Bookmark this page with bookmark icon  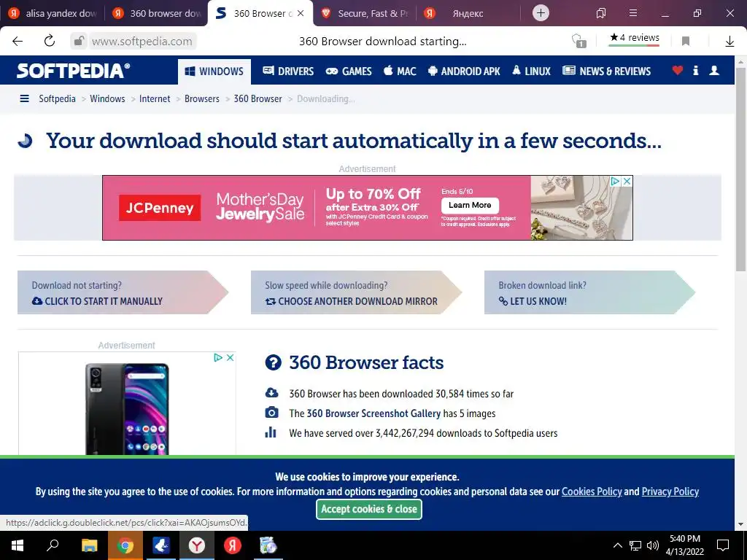[686, 42]
